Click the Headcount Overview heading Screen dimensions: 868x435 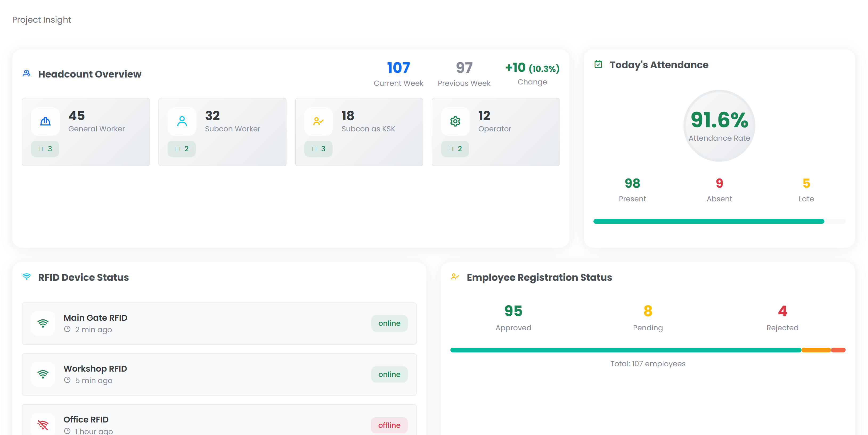tap(90, 74)
